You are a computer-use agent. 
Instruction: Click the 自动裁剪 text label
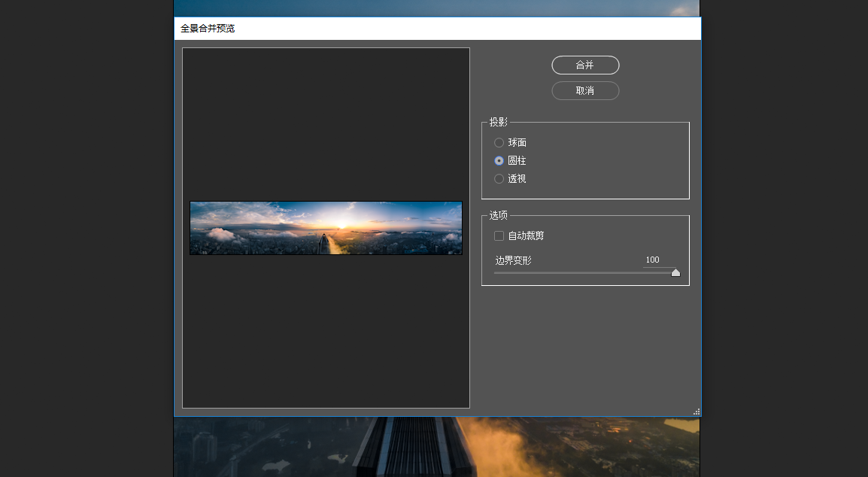point(526,236)
